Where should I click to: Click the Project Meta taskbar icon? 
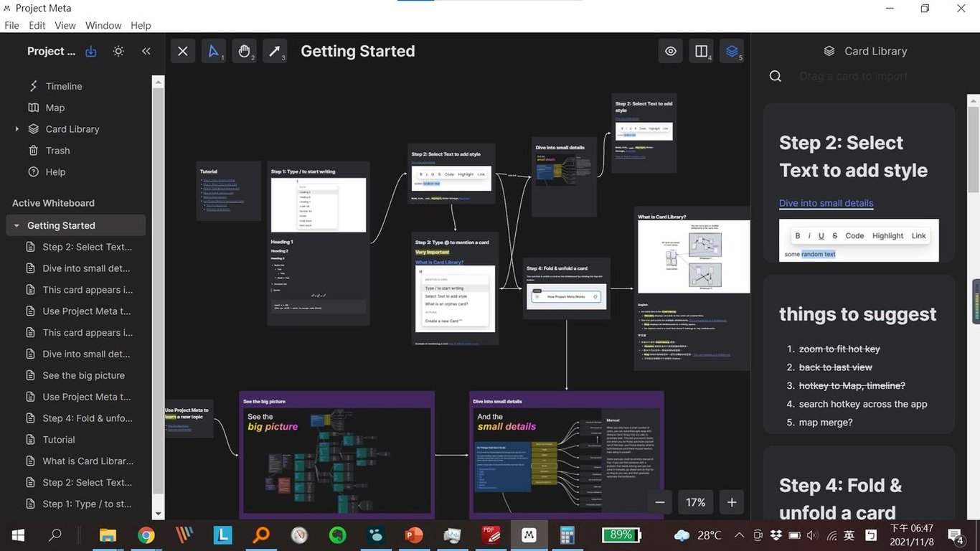point(529,535)
